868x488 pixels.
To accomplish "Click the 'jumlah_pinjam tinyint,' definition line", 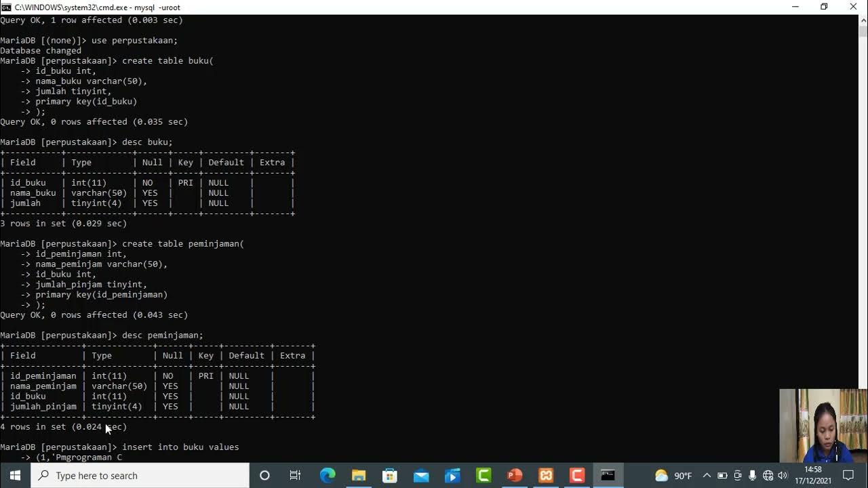I will (92, 285).
